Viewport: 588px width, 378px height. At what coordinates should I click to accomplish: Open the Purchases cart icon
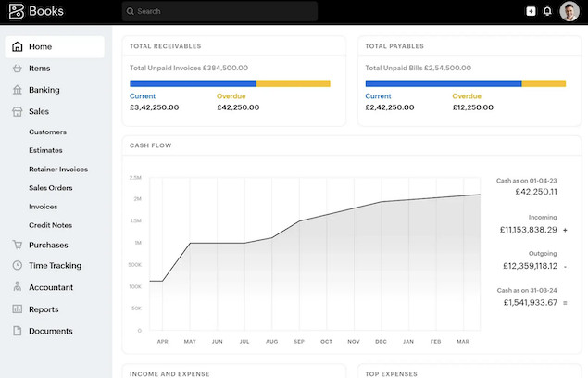17,246
